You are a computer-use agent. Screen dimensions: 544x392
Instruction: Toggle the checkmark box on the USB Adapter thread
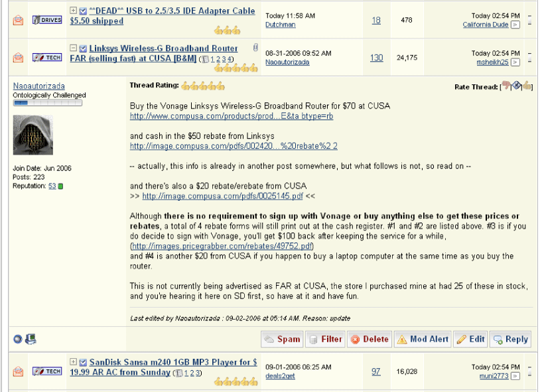83,11
